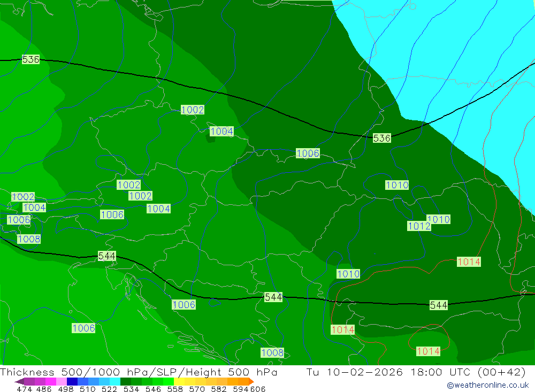Click the map title beginning with Thickness 500/1000 hPa
535x392 pixels.
click(139, 372)
